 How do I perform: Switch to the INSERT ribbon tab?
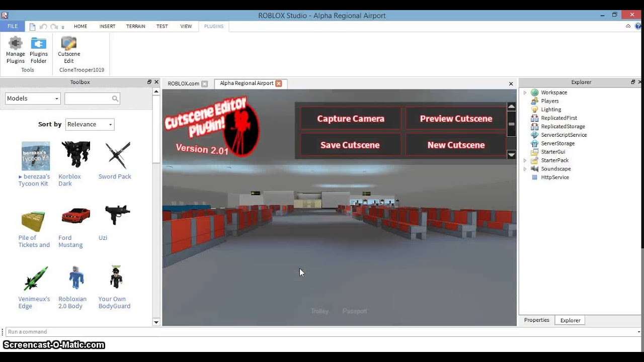coord(107,26)
